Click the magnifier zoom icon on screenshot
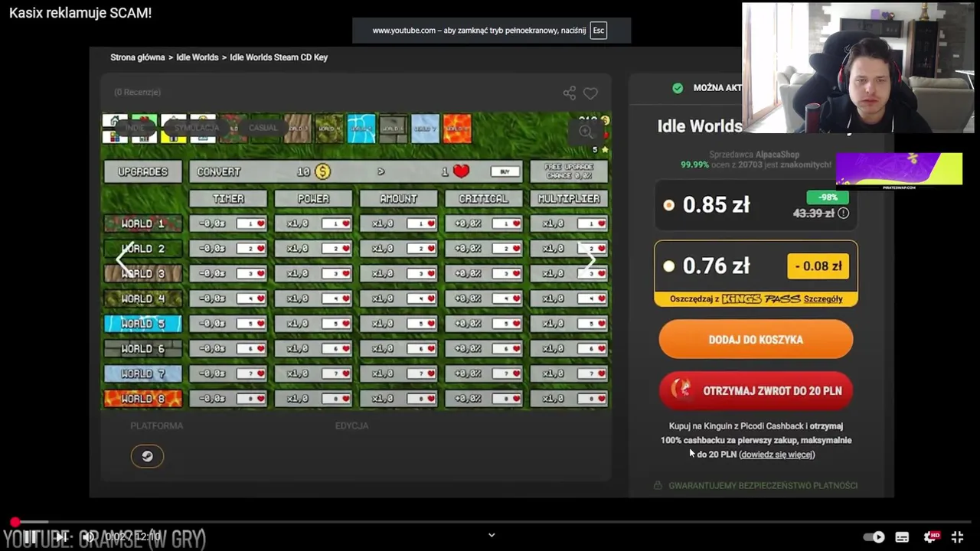The height and width of the screenshot is (551, 980). [x=586, y=132]
